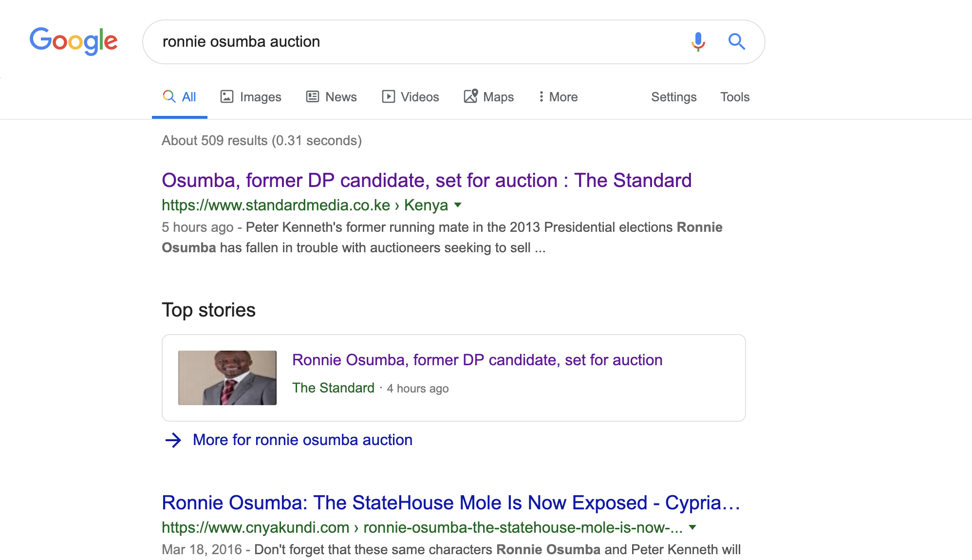Click the News tab icon
The width and height of the screenshot is (972, 560).
coord(313,96)
